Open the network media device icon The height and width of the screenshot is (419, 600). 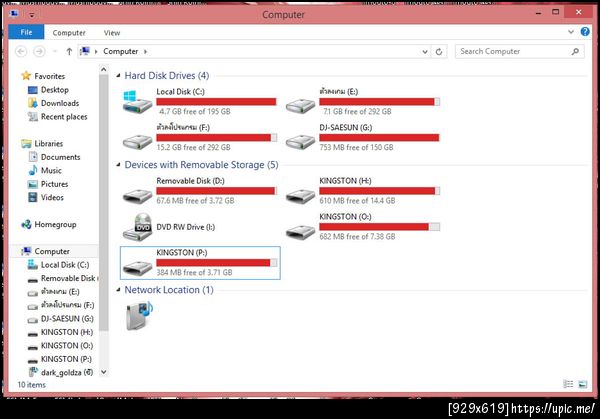(x=139, y=316)
